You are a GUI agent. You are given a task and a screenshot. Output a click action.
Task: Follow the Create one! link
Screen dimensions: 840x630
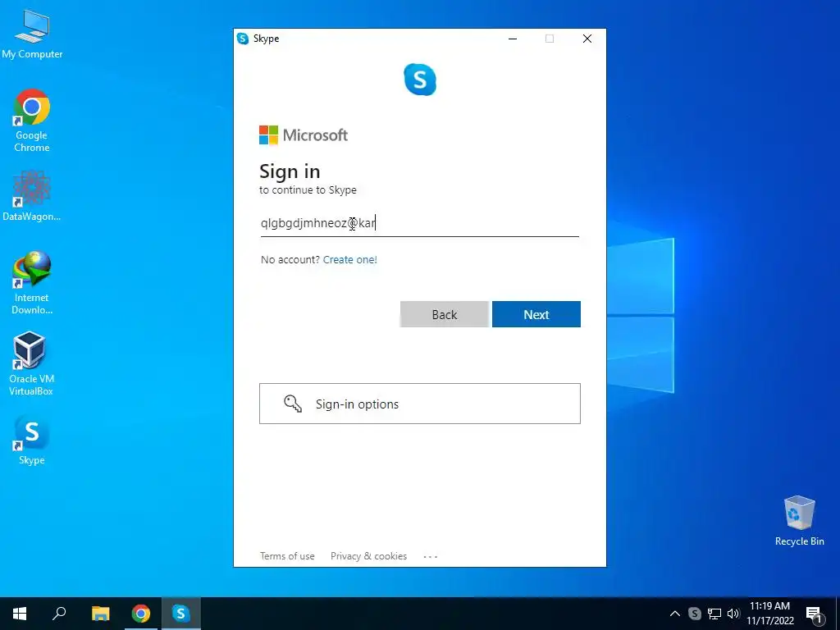pyautogui.click(x=349, y=260)
